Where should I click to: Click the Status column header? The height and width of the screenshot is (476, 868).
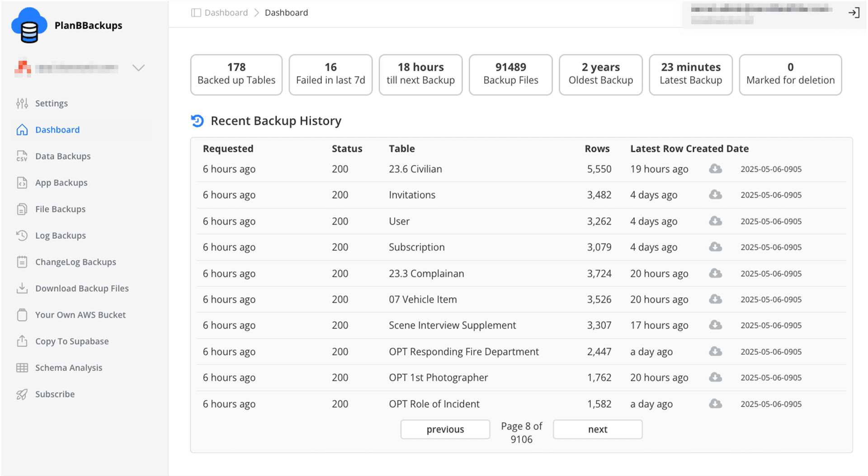coord(347,148)
